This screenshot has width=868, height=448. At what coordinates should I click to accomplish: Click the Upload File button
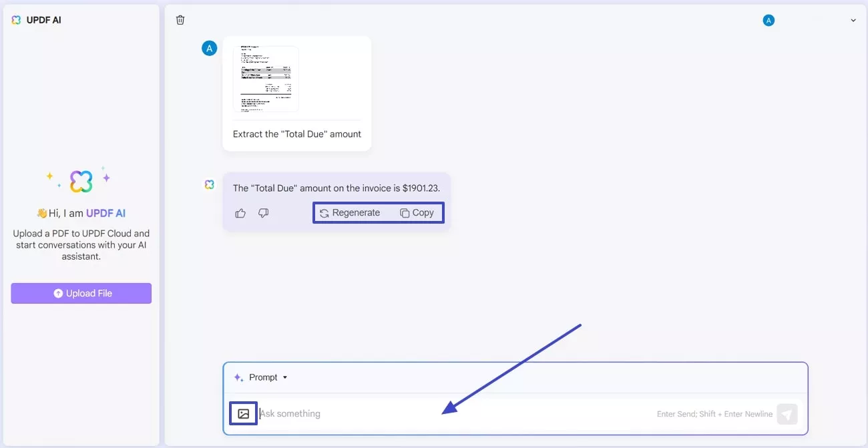[x=81, y=293]
